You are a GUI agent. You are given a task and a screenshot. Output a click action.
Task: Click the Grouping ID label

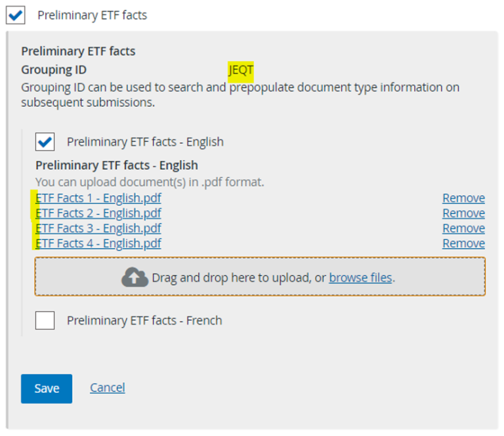[54, 70]
